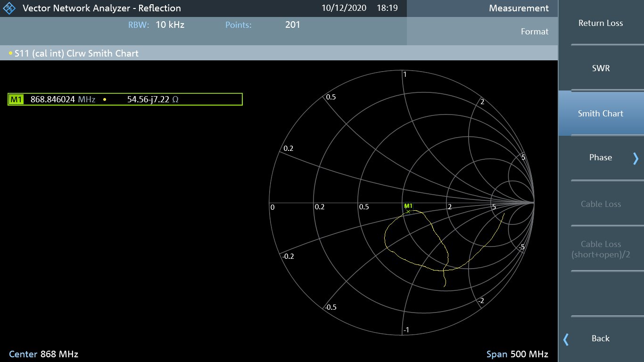This screenshot has height=362, width=644.
Task: Click the Cable Loss (short+open)/2 softkey
Action: point(601,249)
